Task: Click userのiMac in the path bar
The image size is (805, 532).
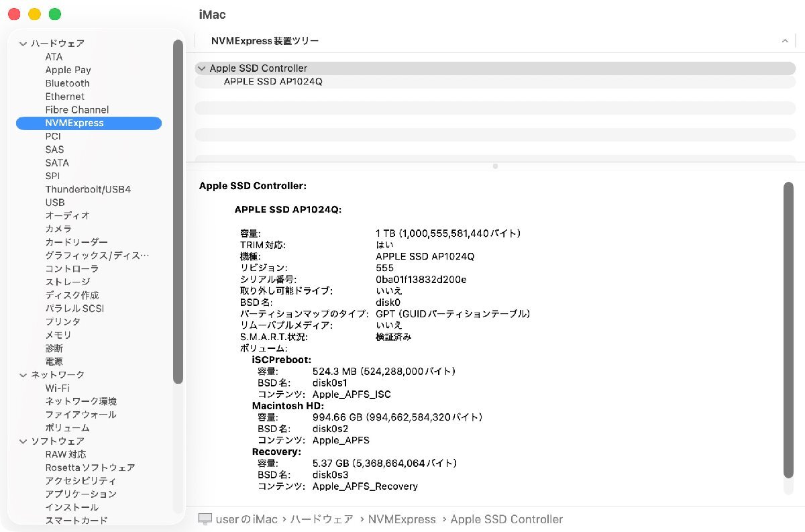Action: (x=247, y=519)
